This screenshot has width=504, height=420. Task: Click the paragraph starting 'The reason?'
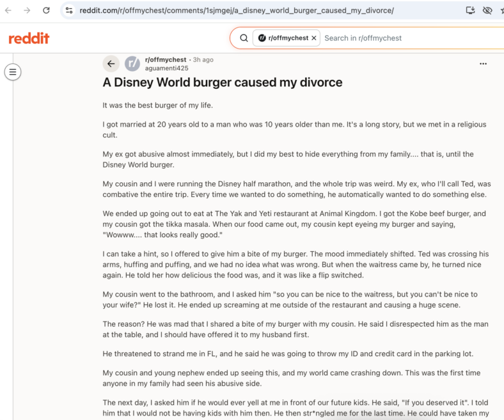(x=295, y=329)
